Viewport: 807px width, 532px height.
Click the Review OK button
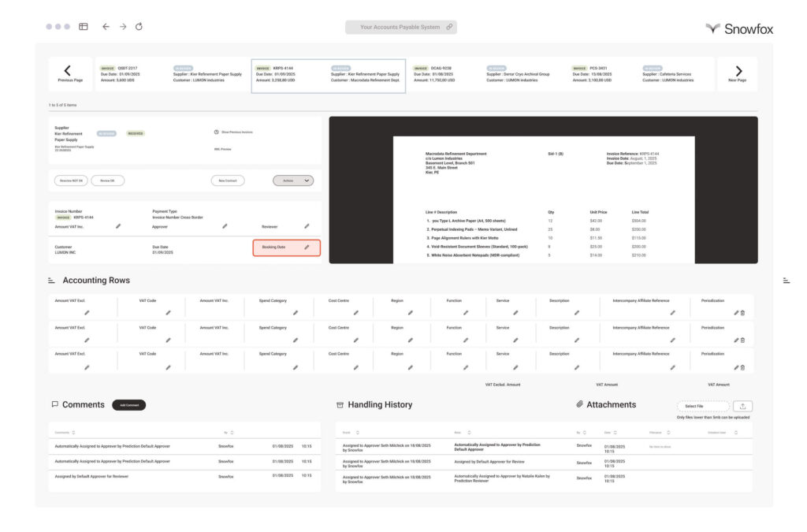pyautogui.click(x=107, y=180)
